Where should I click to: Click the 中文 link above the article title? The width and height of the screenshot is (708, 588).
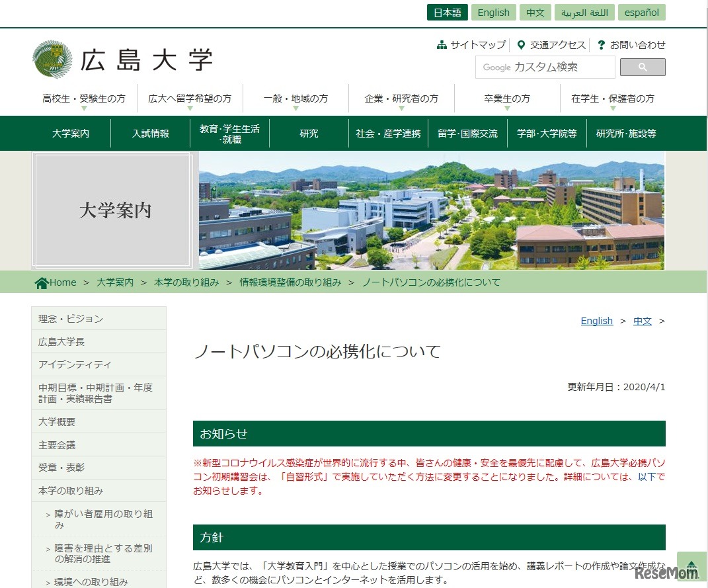coord(641,321)
